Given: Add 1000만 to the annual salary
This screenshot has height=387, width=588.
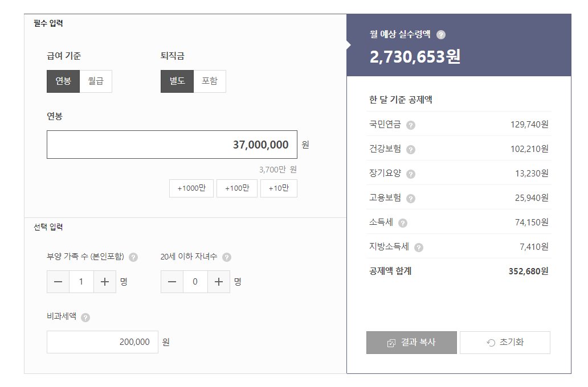Looking at the screenshot, I should point(191,188).
